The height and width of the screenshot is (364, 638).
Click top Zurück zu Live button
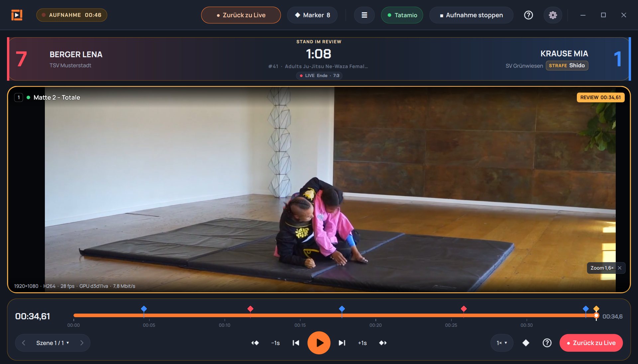(x=241, y=15)
